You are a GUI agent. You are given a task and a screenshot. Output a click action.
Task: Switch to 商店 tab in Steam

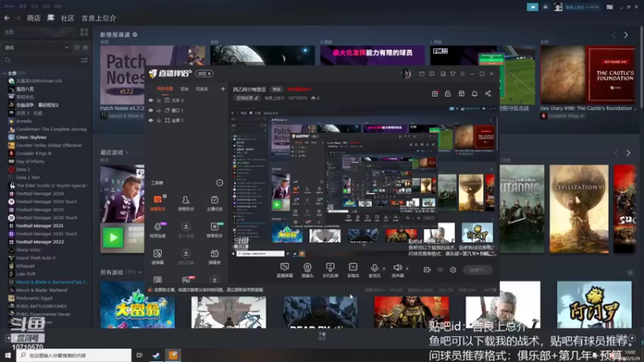coord(34,18)
